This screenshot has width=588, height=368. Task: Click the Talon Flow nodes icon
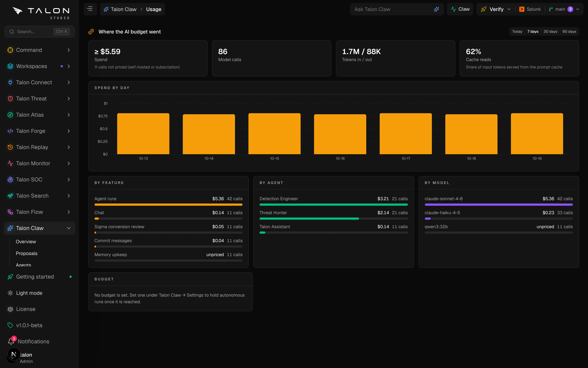click(x=10, y=212)
